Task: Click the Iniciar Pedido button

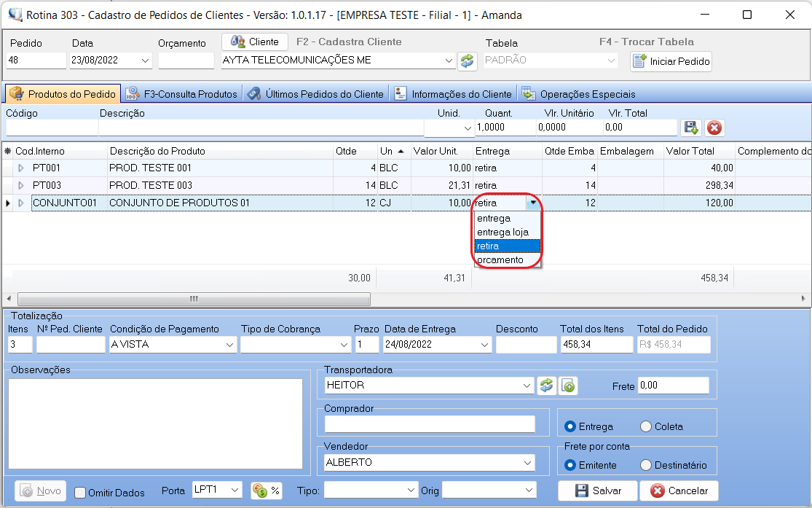Action: click(671, 61)
